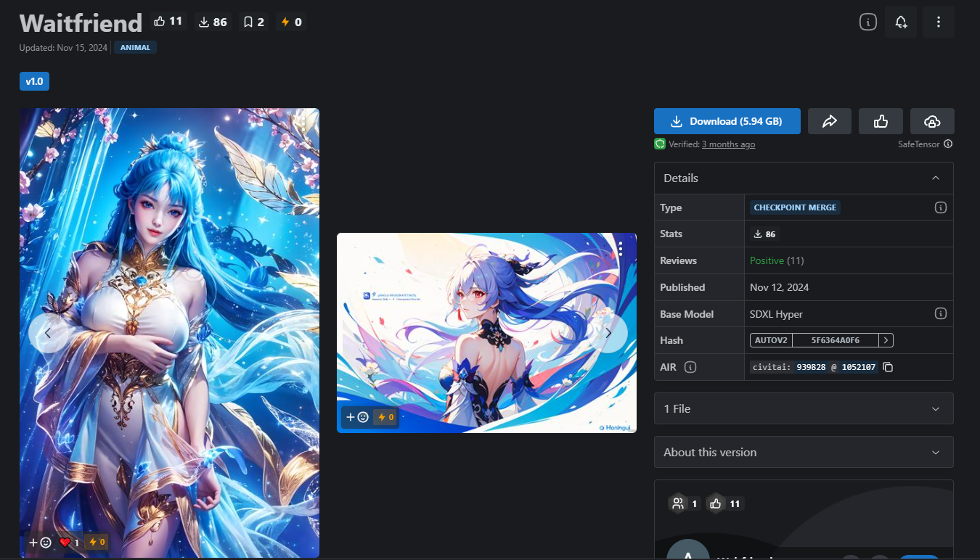This screenshot has height=560, width=980.
Task: Copy the AIR identifier with copy icon
Action: (888, 367)
